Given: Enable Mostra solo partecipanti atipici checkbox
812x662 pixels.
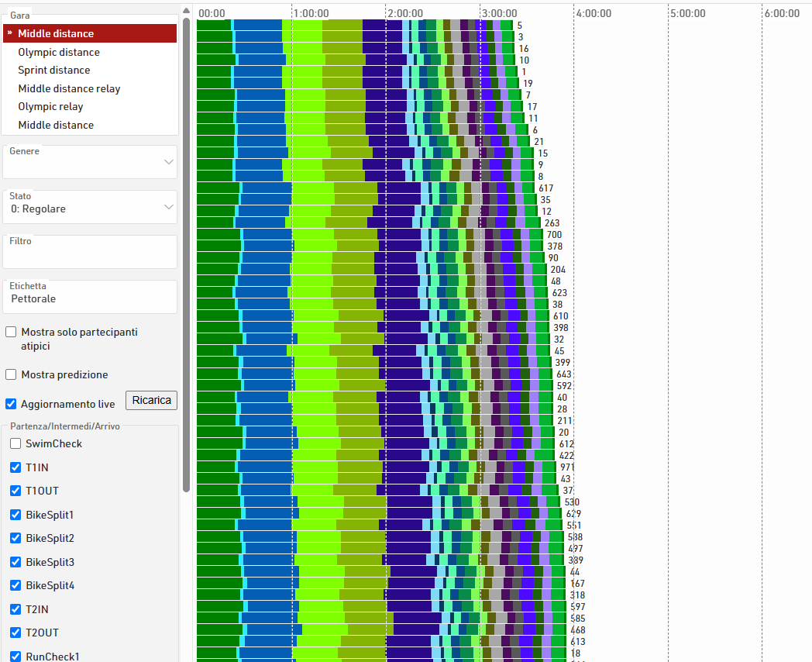Looking at the screenshot, I should (11, 332).
